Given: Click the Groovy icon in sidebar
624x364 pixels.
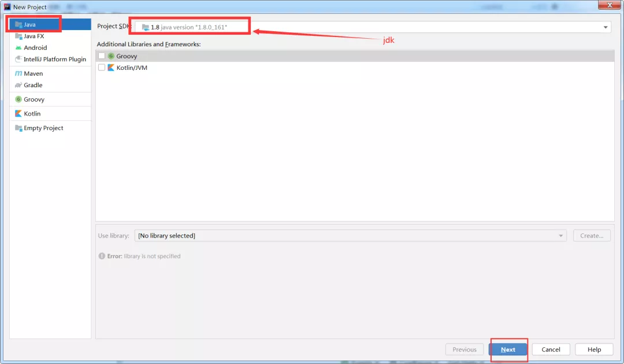Looking at the screenshot, I should (18, 99).
